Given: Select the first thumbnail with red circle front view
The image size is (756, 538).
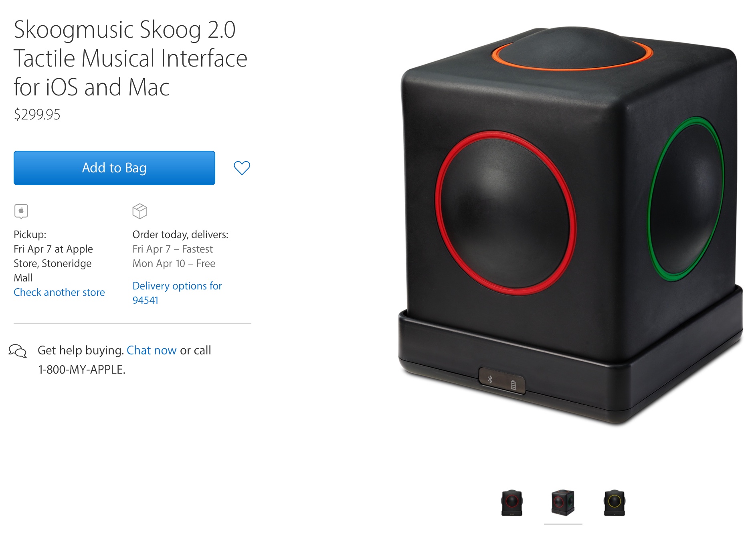Looking at the screenshot, I should click(x=512, y=503).
